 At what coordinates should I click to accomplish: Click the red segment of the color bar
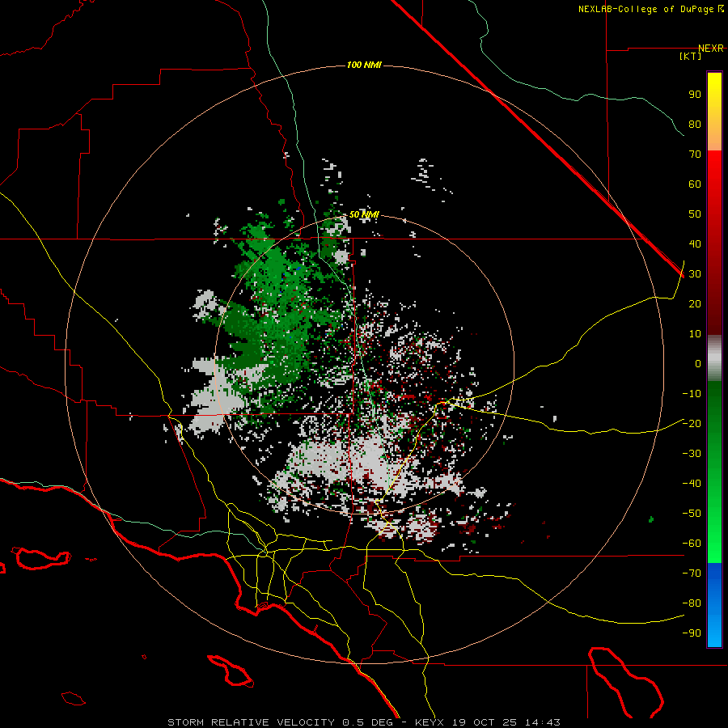[714, 243]
